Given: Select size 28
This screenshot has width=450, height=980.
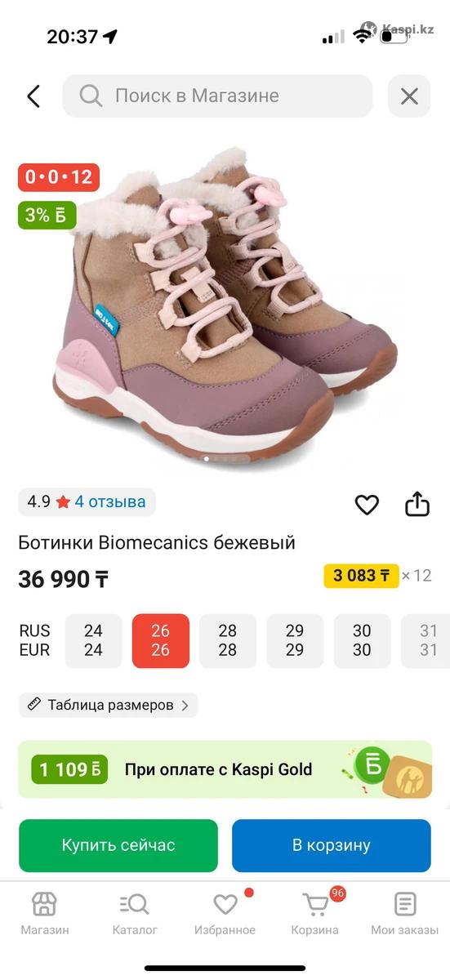Looking at the screenshot, I should point(228,641).
